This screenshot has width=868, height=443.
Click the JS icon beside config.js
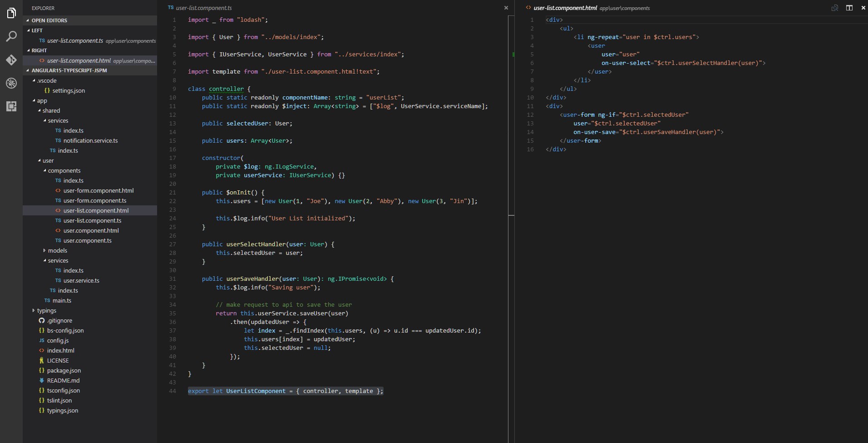42,340
